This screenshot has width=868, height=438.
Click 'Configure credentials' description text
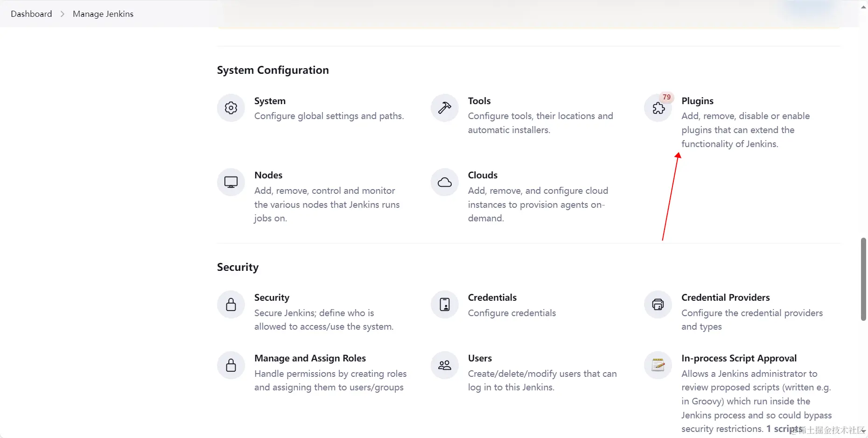tap(512, 313)
